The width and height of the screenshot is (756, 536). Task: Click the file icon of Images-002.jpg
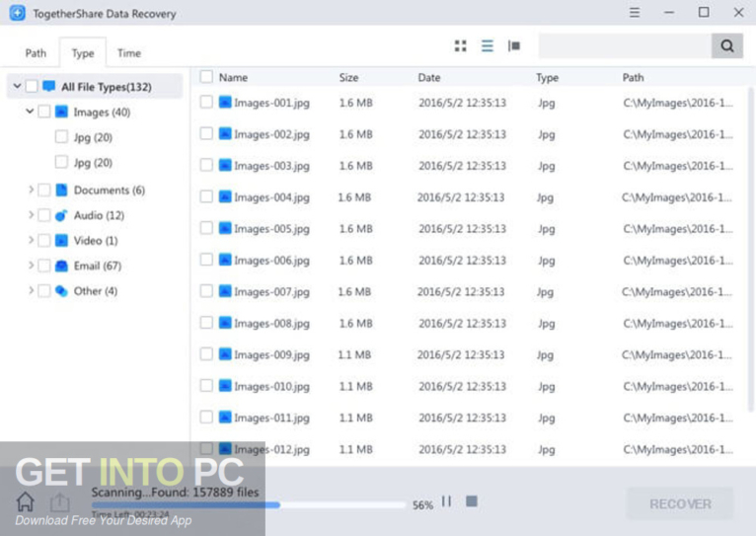click(225, 133)
